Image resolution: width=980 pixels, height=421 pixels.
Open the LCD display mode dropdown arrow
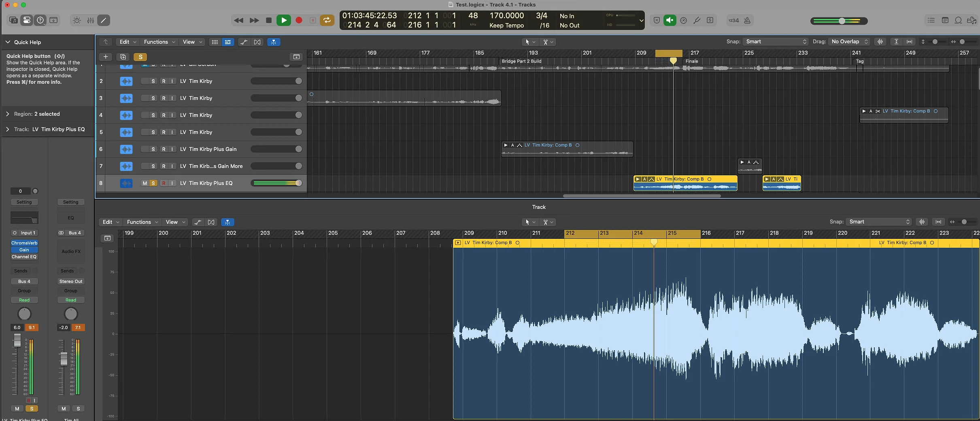(641, 20)
